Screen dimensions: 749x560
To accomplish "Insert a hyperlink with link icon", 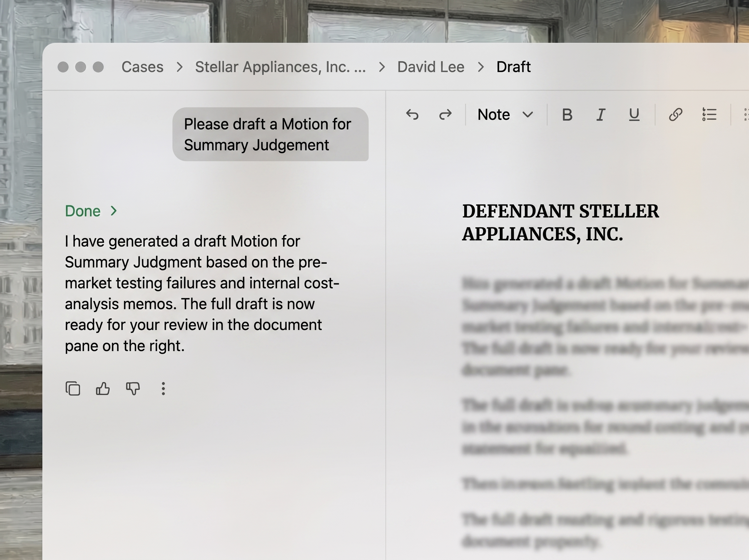I will [676, 115].
